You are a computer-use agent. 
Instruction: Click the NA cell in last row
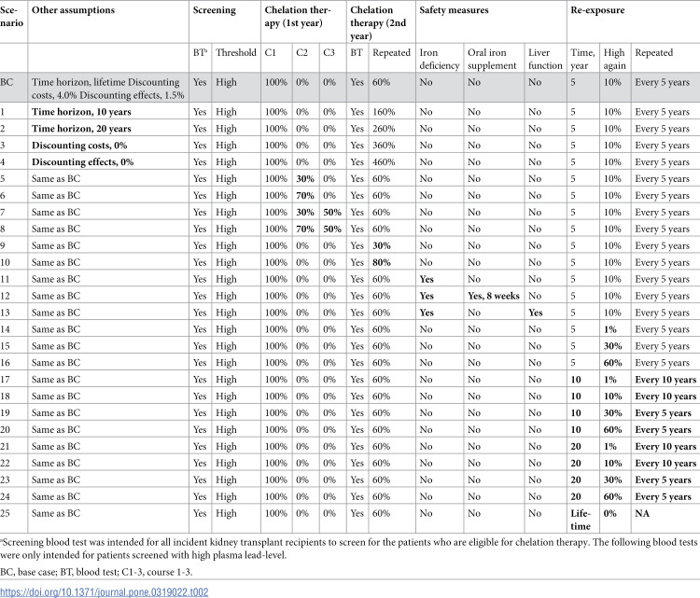pyautogui.click(x=642, y=513)
